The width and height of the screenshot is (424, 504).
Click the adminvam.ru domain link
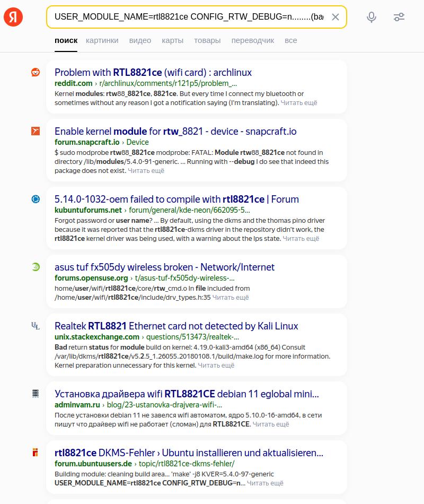pos(77,405)
